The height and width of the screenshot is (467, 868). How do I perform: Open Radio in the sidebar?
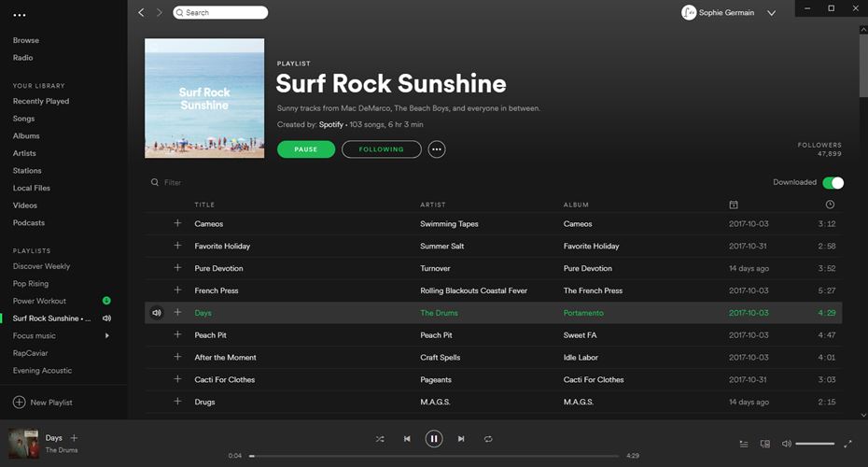(x=22, y=58)
